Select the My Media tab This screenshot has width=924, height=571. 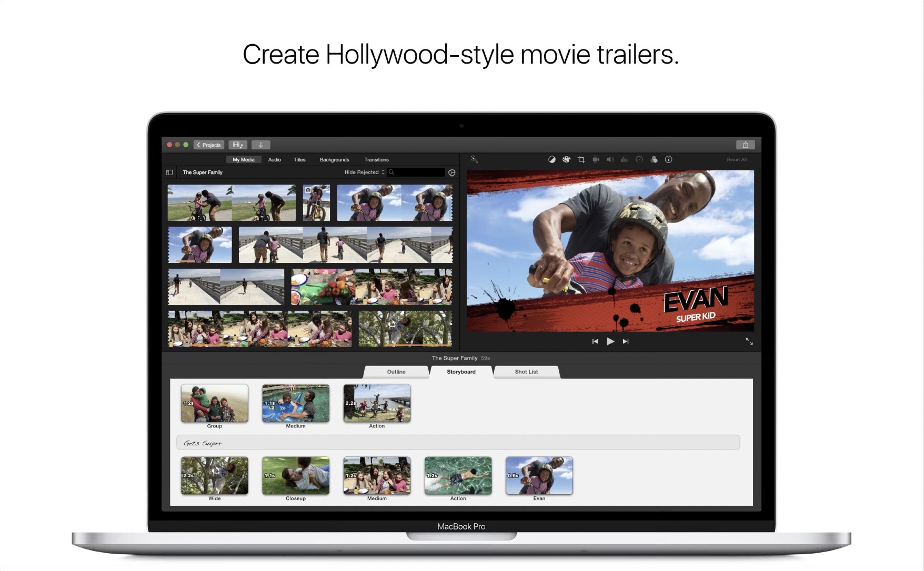244,159
